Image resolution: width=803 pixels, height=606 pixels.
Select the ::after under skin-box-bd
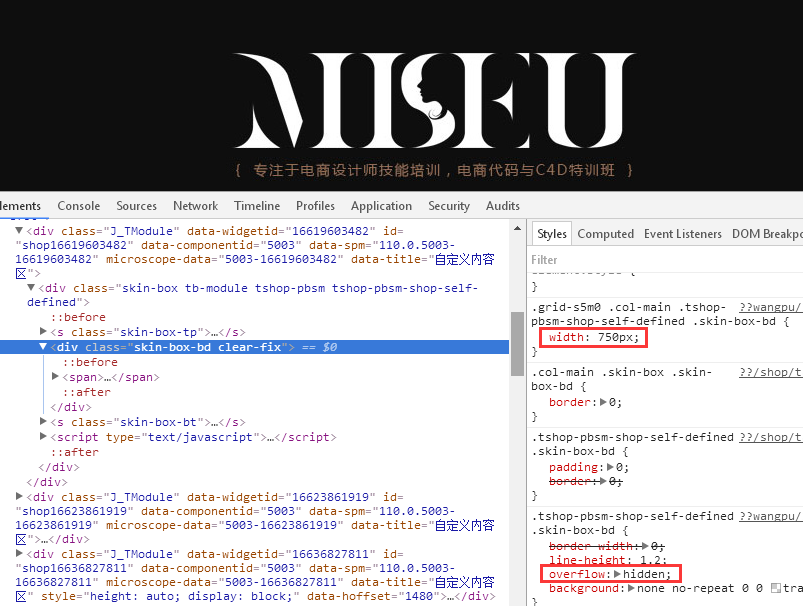[x=87, y=392]
